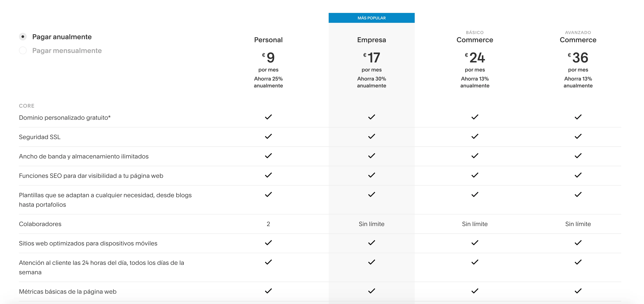Click the Empresa plan heading
The height and width of the screenshot is (304, 644).
tap(371, 40)
